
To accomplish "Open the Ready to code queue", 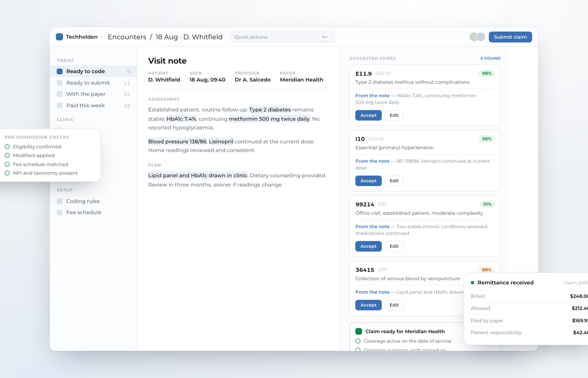I will coord(93,71).
